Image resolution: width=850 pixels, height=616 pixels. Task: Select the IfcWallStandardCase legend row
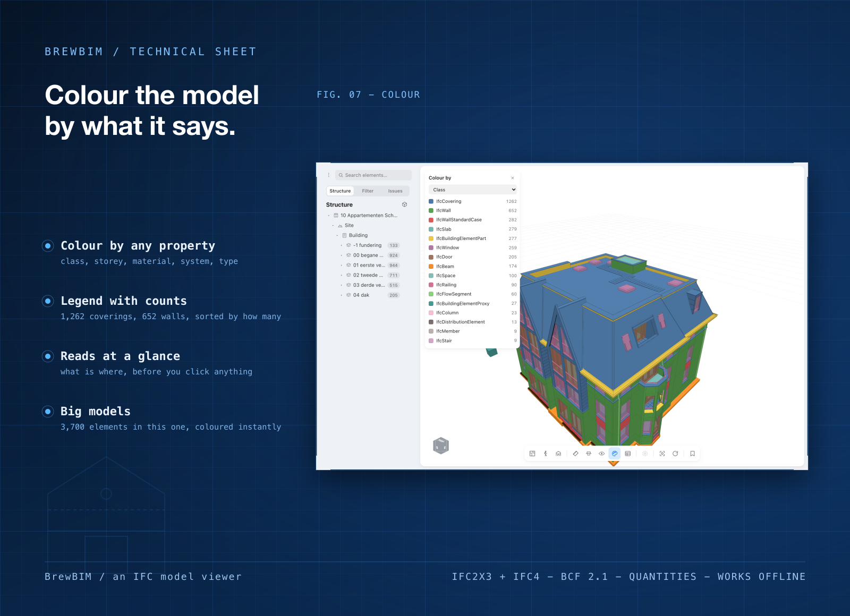click(473, 220)
